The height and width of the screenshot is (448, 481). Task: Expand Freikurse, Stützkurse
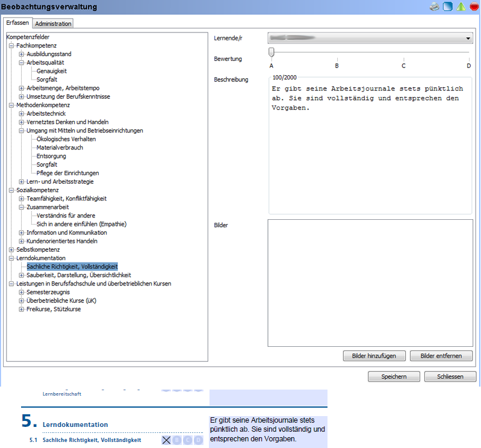21,310
